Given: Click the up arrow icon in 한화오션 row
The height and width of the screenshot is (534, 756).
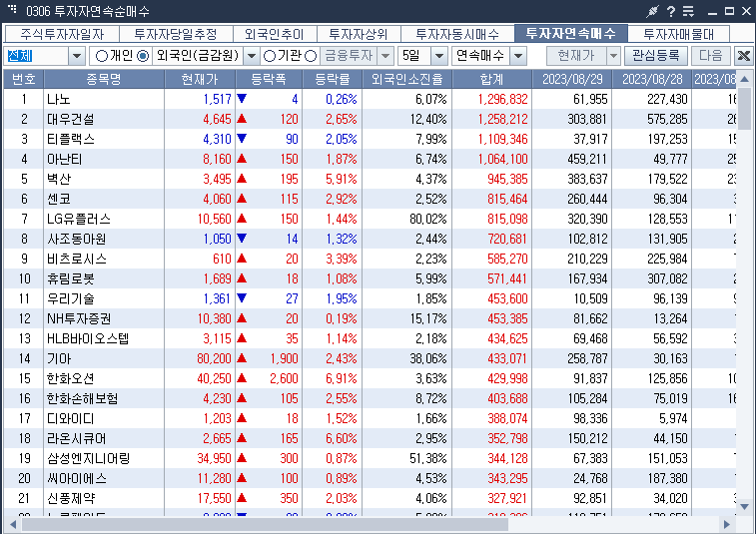Looking at the screenshot, I should click(x=242, y=378).
